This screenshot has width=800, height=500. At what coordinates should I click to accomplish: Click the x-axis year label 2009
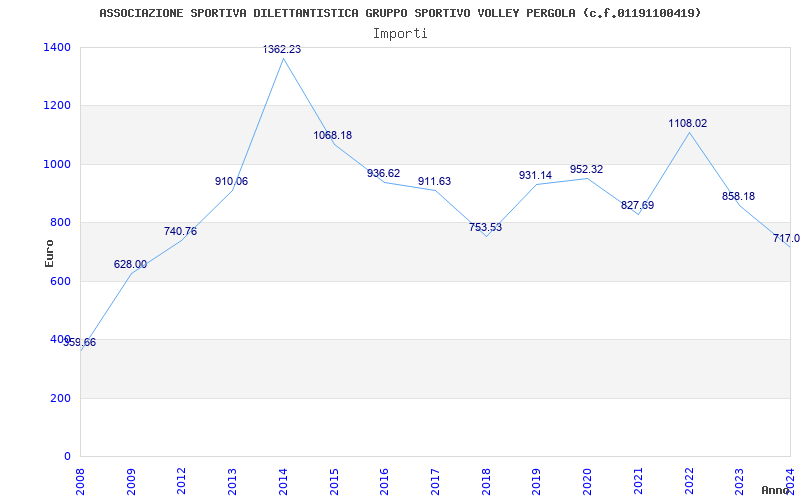coord(131,481)
